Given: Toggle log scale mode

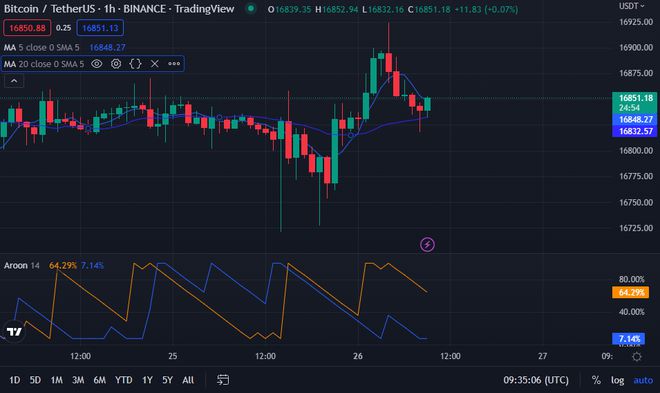Looking at the screenshot, I should click(x=617, y=380).
